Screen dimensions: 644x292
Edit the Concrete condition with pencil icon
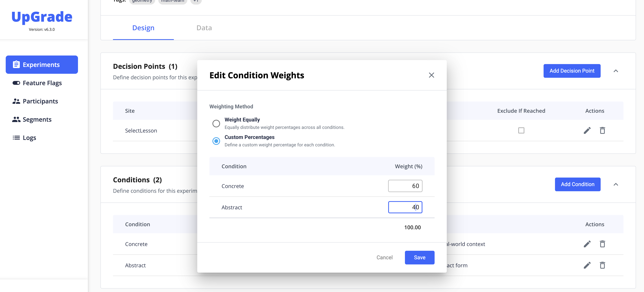coord(587,244)
